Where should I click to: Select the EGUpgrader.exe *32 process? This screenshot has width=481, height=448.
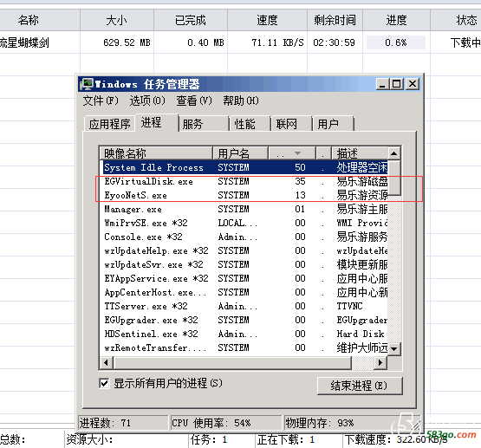click(244, 320)
